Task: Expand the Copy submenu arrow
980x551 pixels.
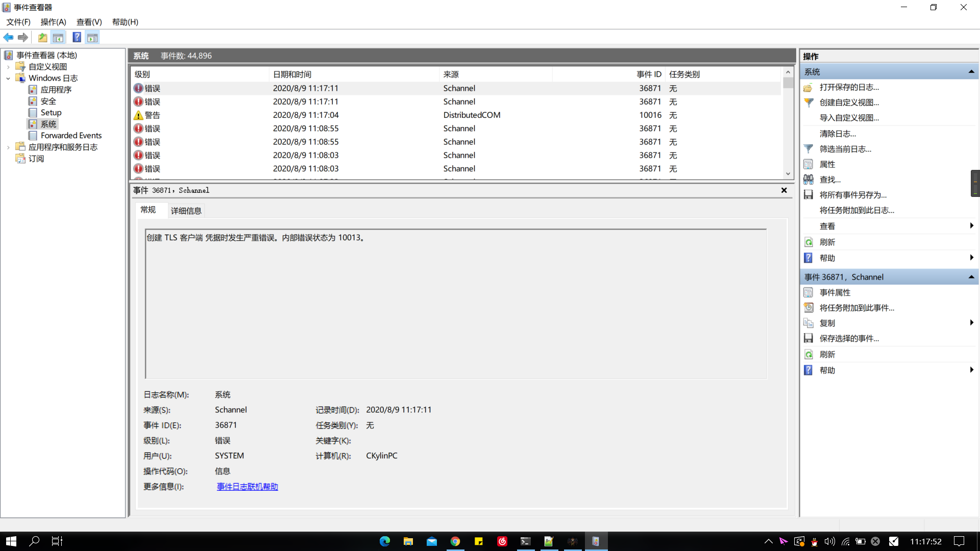Action: (x=971, y=322)
